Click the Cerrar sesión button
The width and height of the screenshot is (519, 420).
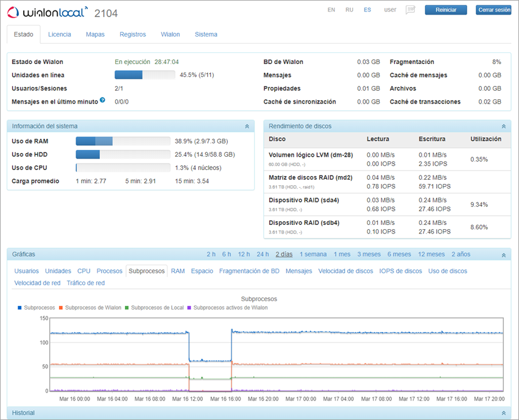click(x=494, y=10)
